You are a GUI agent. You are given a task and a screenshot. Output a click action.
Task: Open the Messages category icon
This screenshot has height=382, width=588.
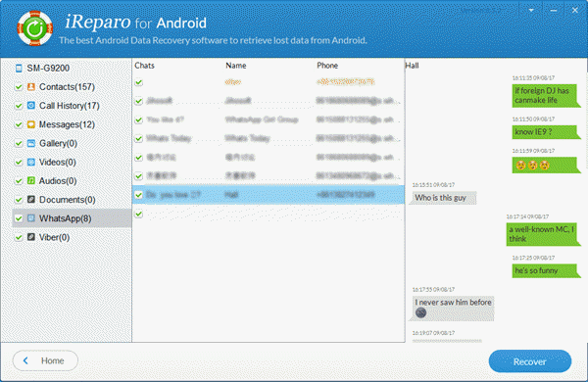click(31, 124)
